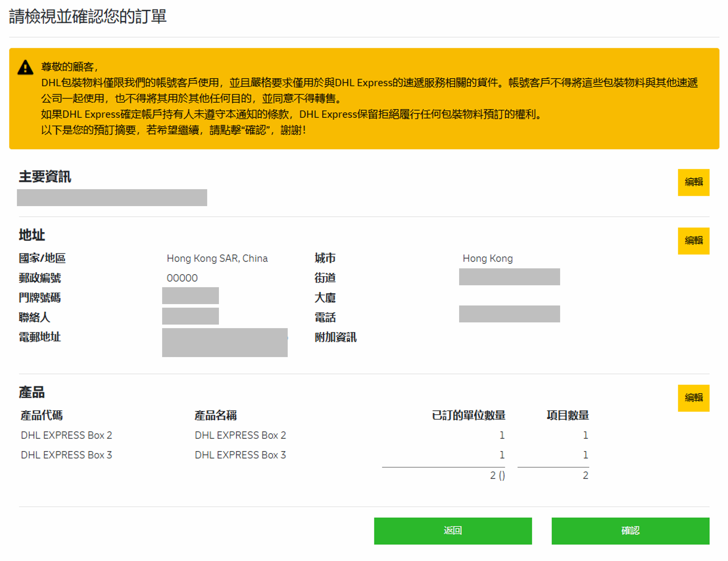Click the 主要資訊 heading
728x561 pixels.
(x=45, y=177)
